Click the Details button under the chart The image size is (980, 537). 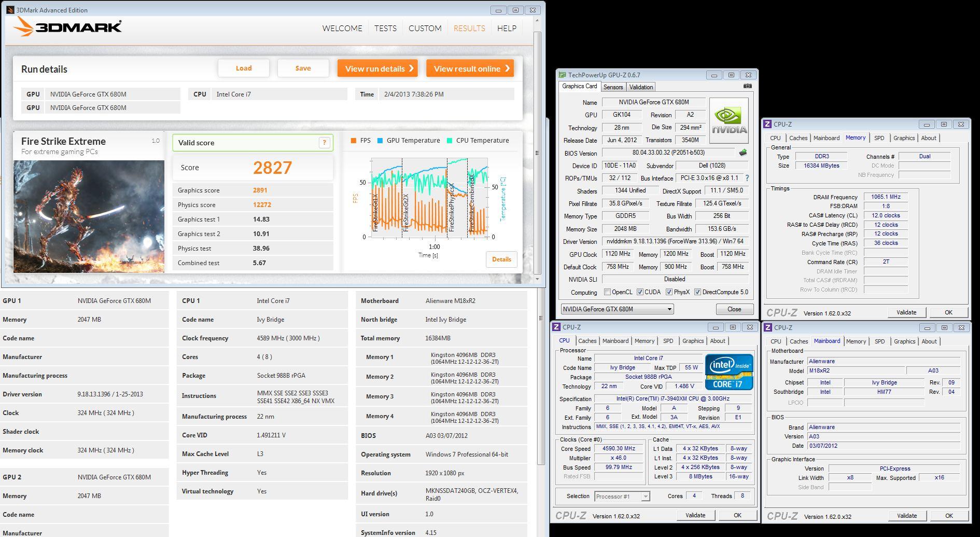pos(501,259)
